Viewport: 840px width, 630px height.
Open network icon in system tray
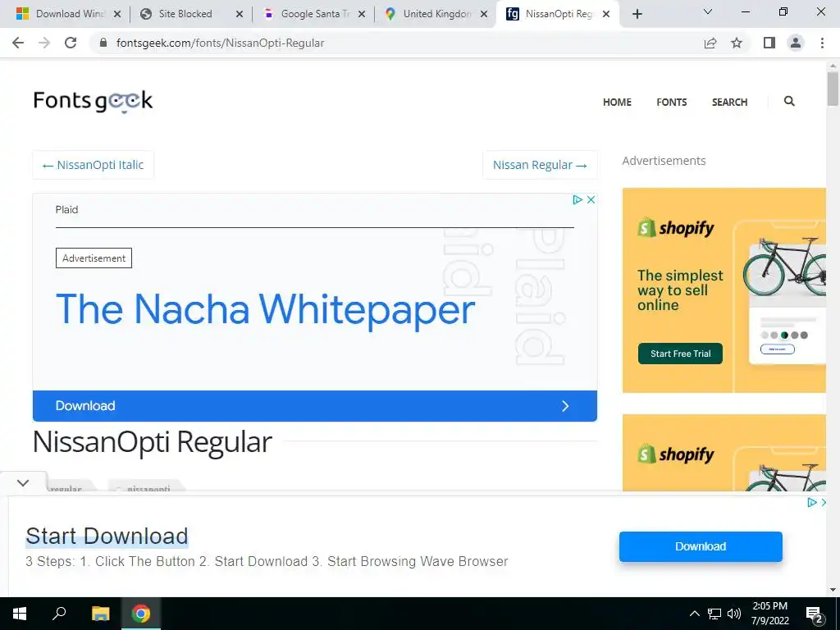coord(714,614)
